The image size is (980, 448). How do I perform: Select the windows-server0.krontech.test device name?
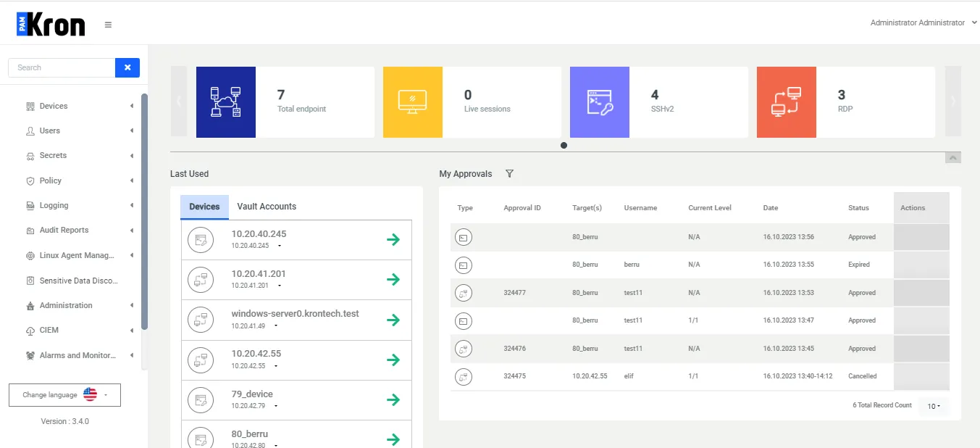(x=295, y=314)
